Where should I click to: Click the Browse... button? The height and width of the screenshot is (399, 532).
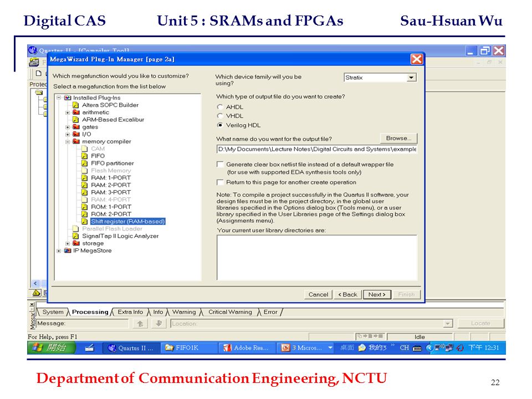398,139
